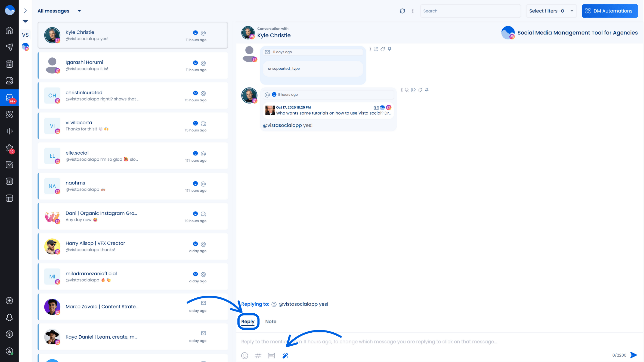The width and height of the screenshot is (644, 362).
Task: Open the Select filters dropdown
Action: [x=551, y=11]
